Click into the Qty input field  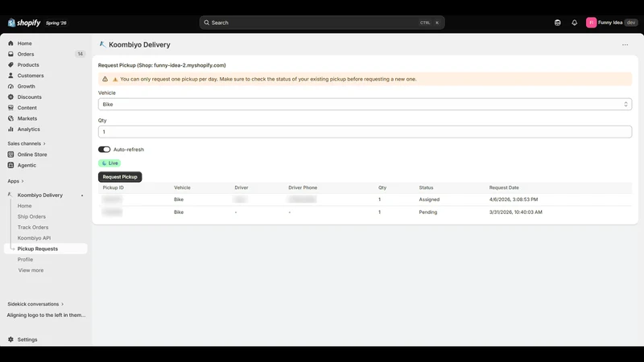click(365, 132)
